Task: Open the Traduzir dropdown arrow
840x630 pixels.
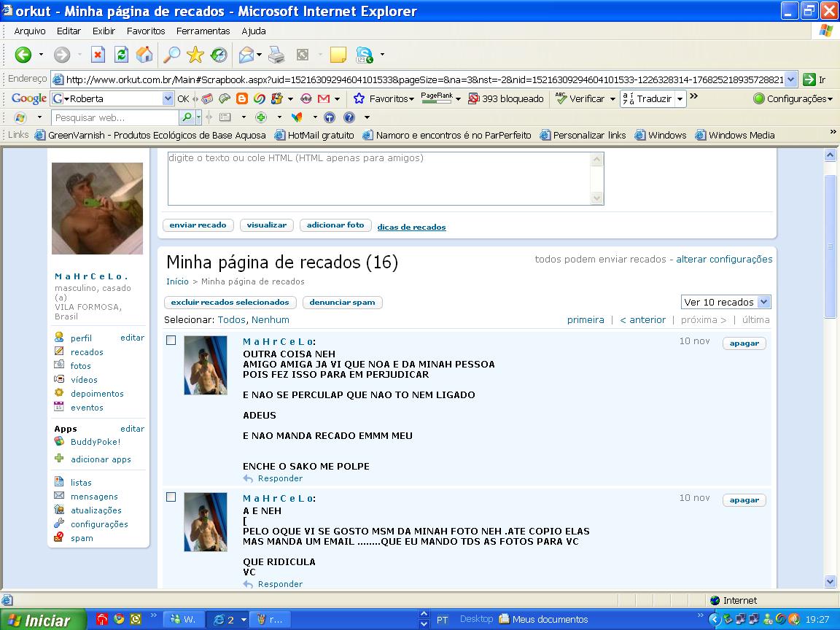Action: pos(680,99)
